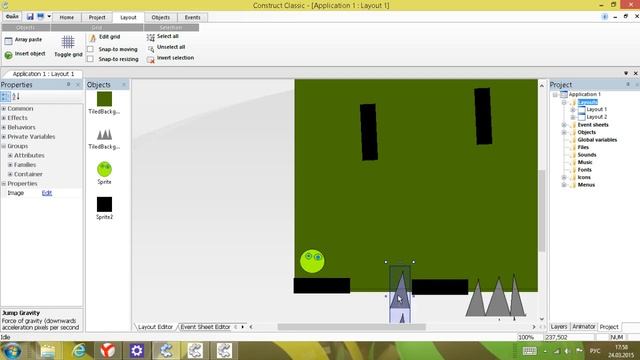640x360 pixels.
Task: Click the 100% zoom status field
Action: [526, 338]
